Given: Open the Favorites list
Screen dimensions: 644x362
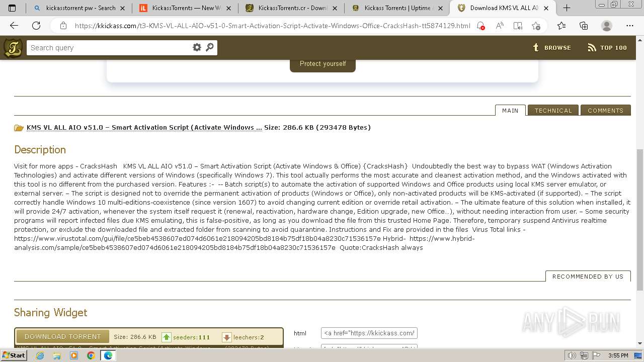Looking at the screenshot, I should point(561,26).
